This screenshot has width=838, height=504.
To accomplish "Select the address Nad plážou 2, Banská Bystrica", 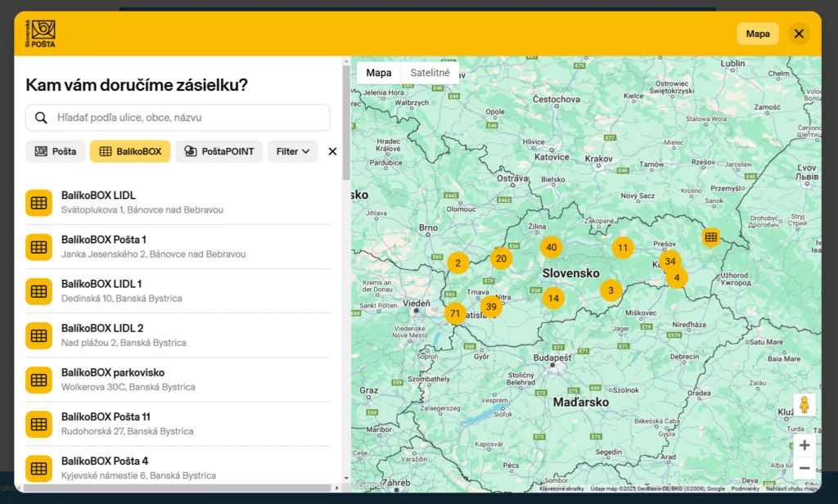I will click(124, 343).
